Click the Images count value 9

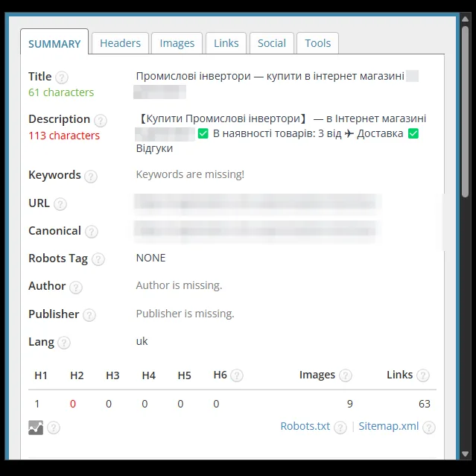[x=350, y=404]
